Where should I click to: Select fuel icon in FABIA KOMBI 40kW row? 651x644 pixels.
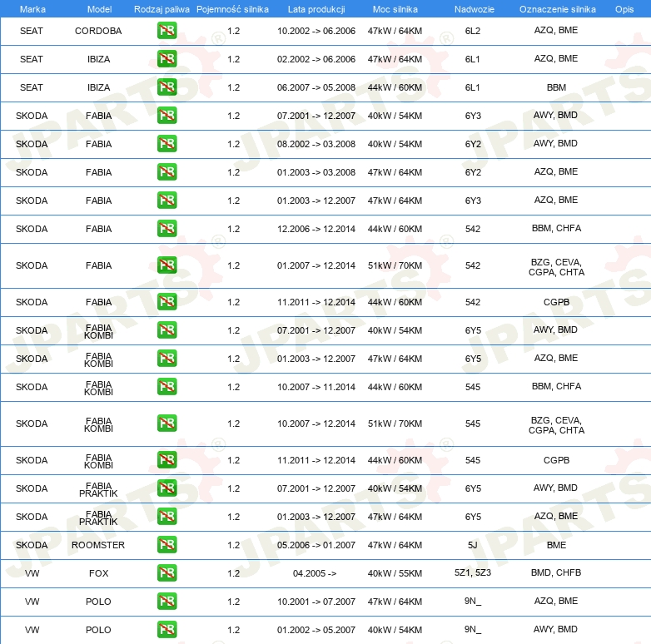(x=166, y=329)
